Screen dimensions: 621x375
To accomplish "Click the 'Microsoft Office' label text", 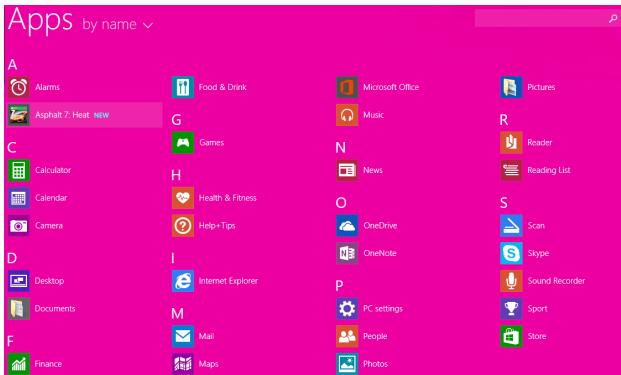I will pyautogui.click(x=391, y=87).
